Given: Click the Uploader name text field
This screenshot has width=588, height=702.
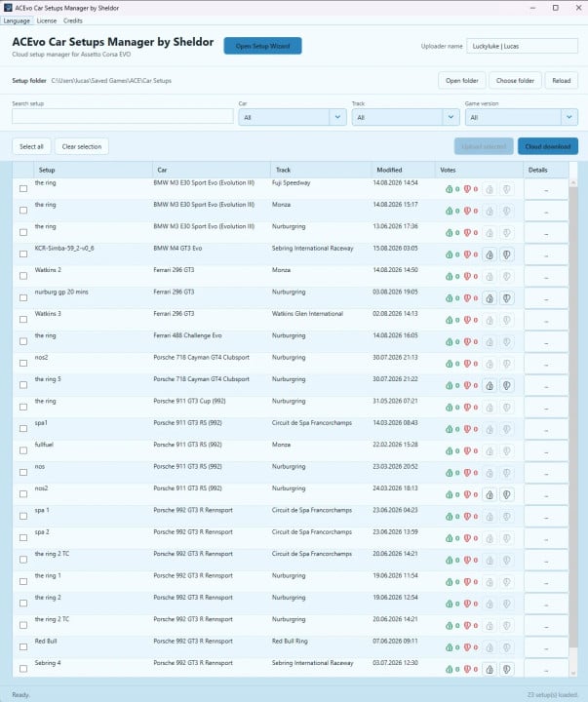Looking at the screenshot, I should 522,46.
